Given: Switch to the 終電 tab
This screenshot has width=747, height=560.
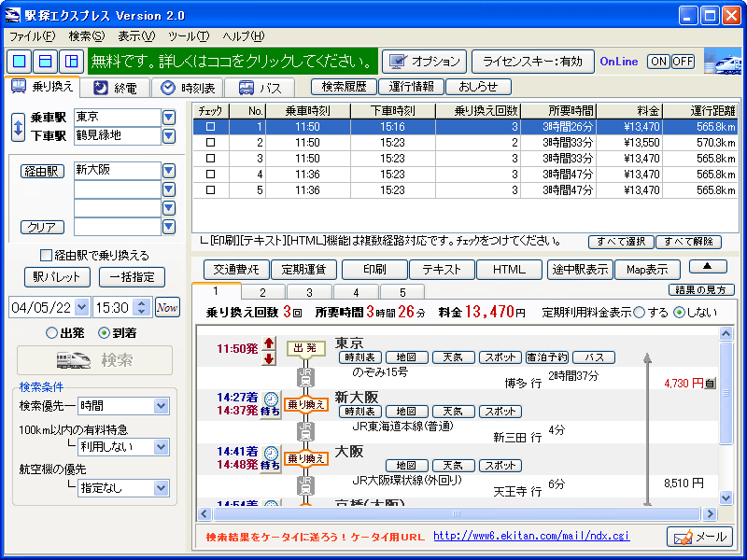Looking at the screenshot, I should 115,88.
